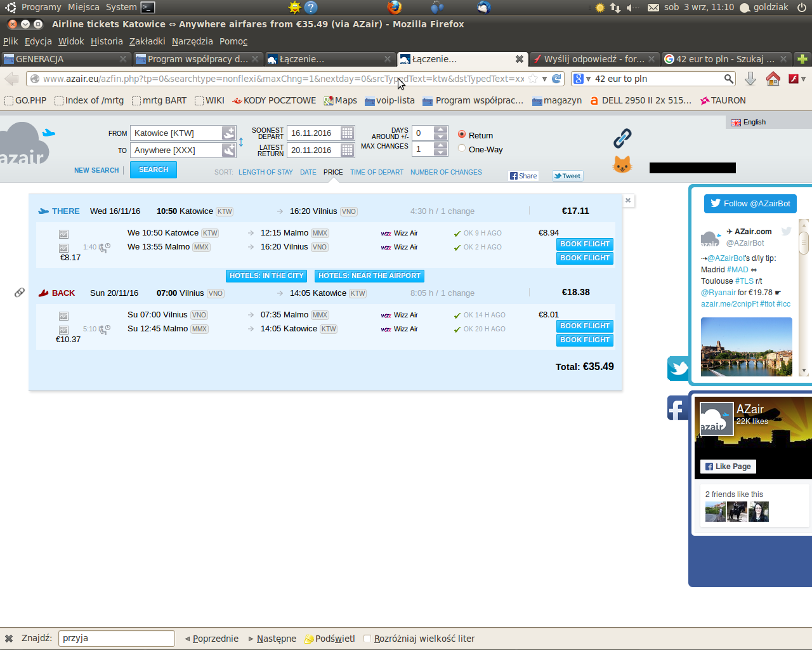Select the Return radio button

[462, 135]
